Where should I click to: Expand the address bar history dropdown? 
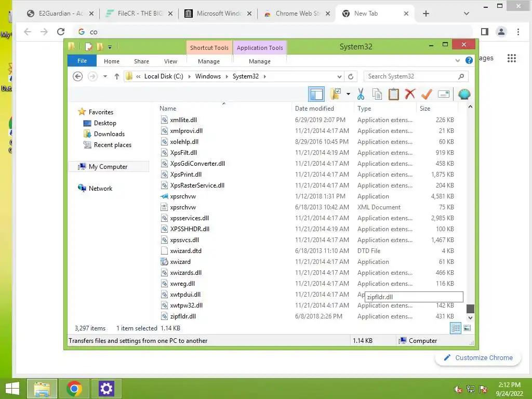click(x=339, y=76)
